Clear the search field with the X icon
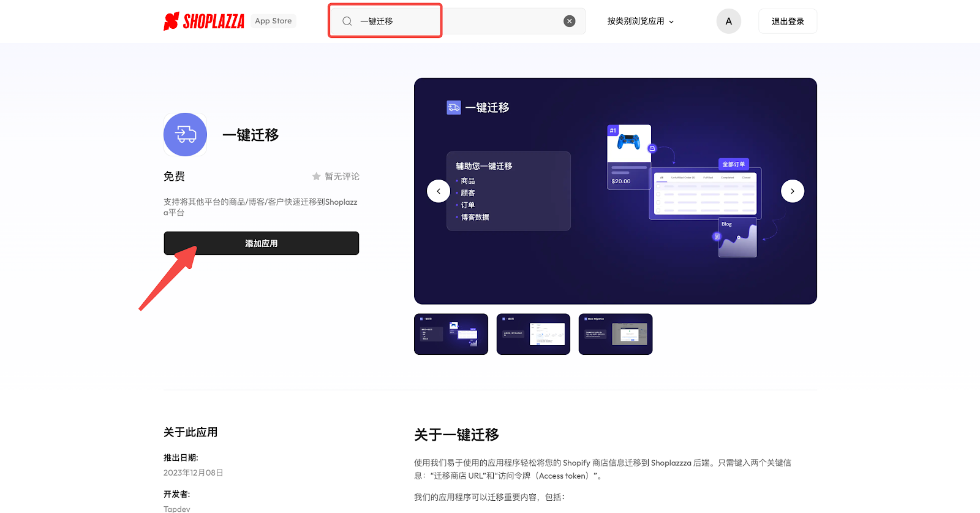The height and width of the screenshot is (513, 980). pyautogui.click(x=570, y=21)
